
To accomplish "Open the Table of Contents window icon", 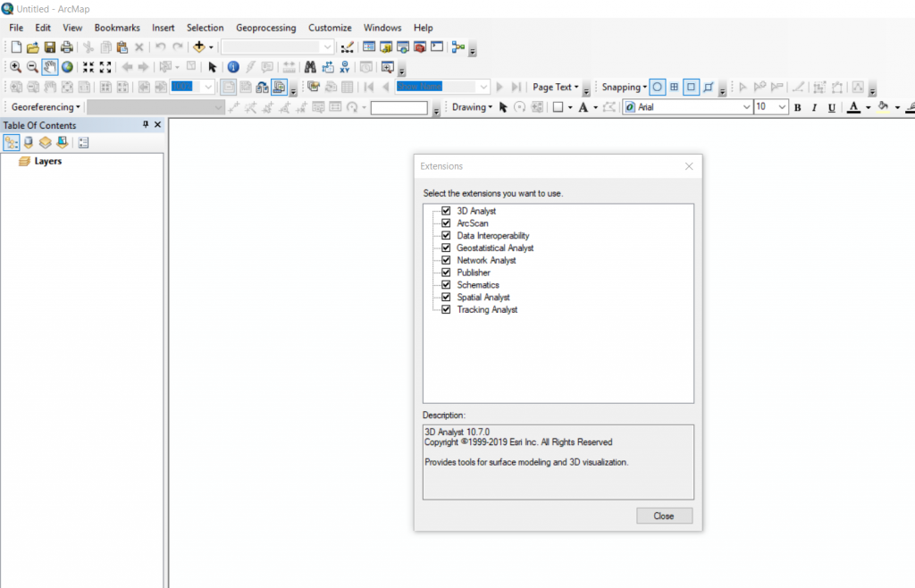I will 369,46.
